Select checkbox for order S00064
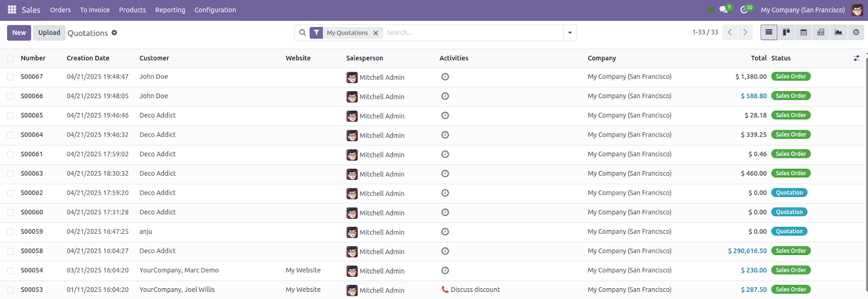 (x=10, y=135)
